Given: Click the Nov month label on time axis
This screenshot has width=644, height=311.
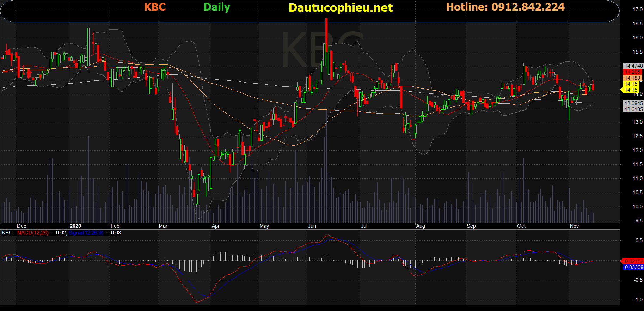Looking at the screenshot, I should point(574,226).
